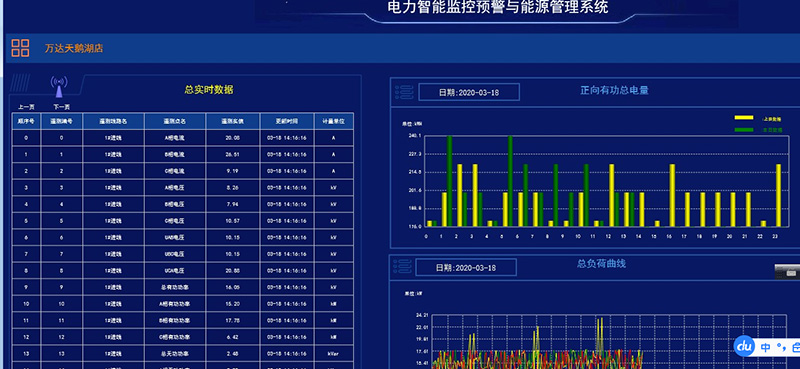Open date field of 总负荷曲线 chart
The height and width of the screenshot is (369, 800).
466,267
